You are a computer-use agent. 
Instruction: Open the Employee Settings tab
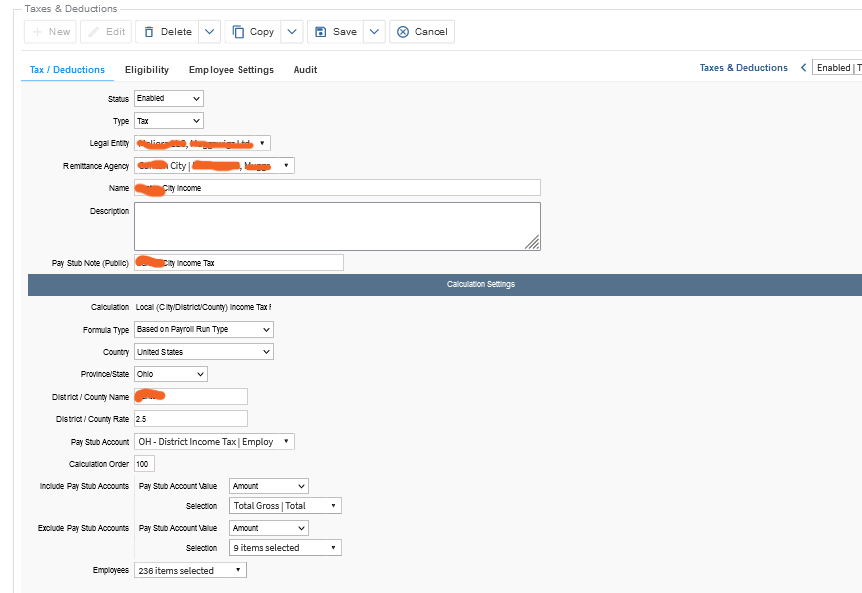point(231,70)
